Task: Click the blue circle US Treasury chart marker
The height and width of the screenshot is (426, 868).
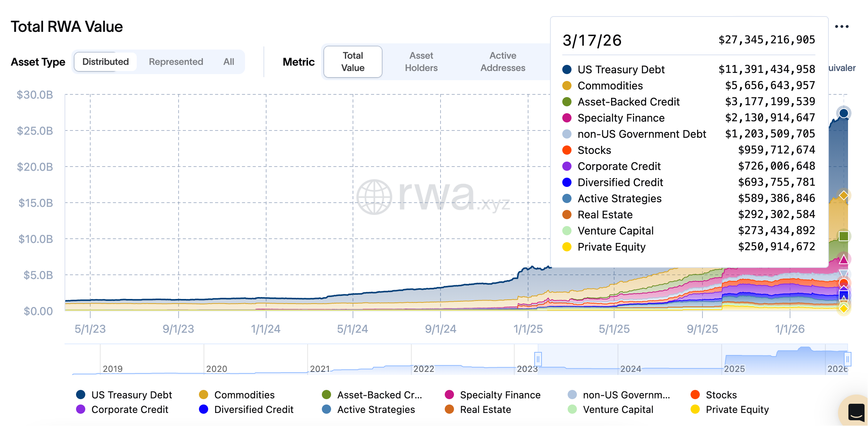Action: click(x=844, y=113)
